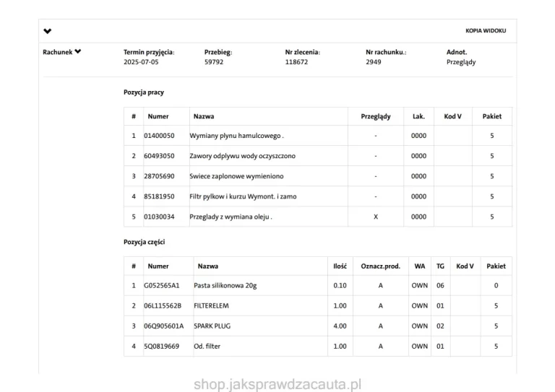The image size is (555, 392).
Task: Sort work items by Przeglądy column header
Action: [x=375, y=116]
